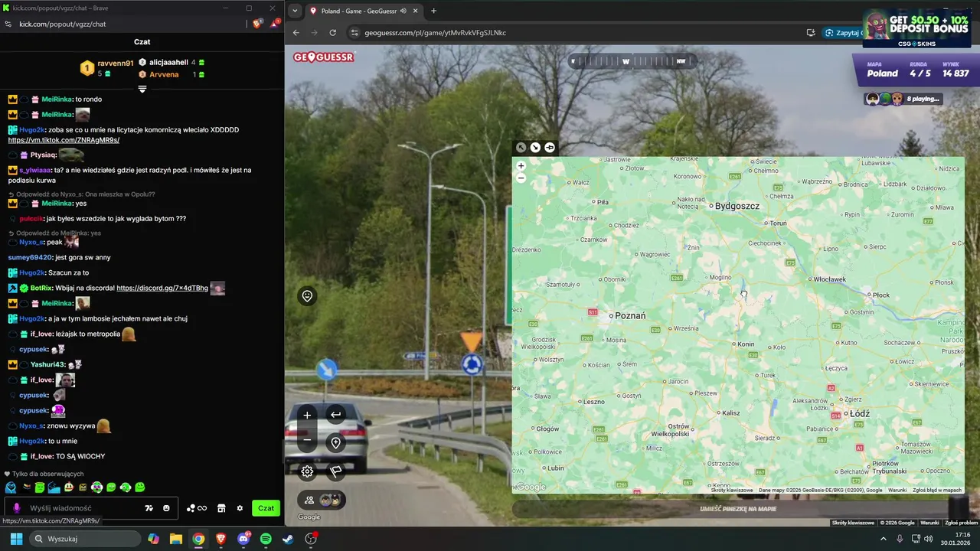
Task: Open Chrome tab search dropdown
Action: [295, 11]
